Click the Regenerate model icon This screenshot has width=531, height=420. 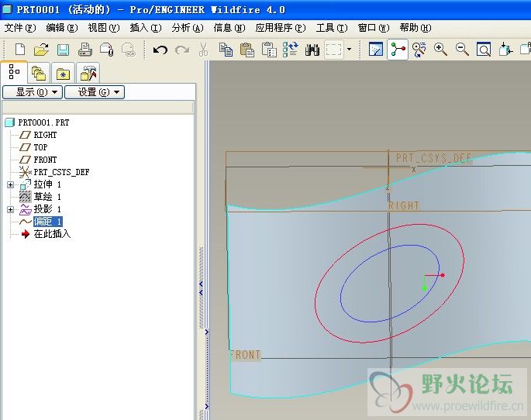(x=290, y=50)
